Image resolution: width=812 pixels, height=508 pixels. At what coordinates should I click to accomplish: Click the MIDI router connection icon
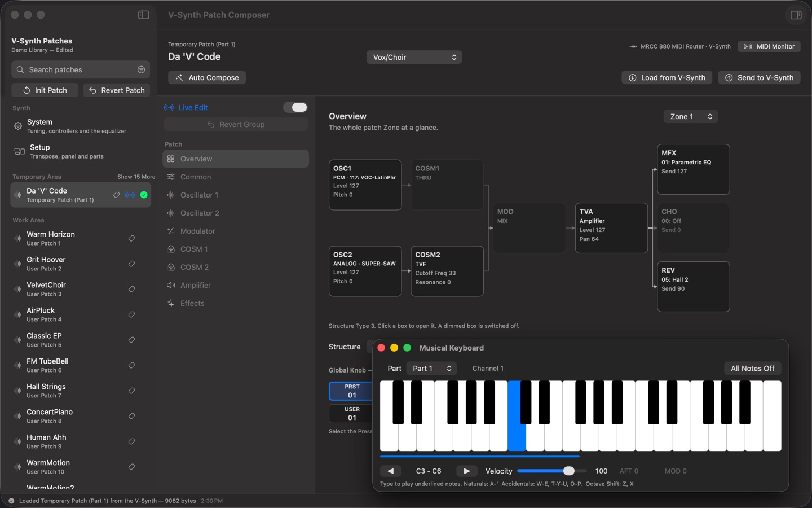(x=633, y=46)
